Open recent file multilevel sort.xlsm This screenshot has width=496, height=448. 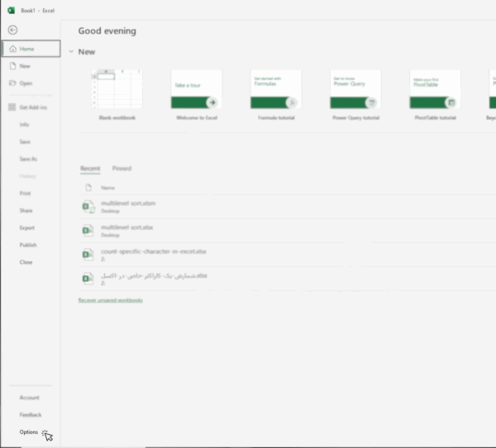click(x=287, y=207)
